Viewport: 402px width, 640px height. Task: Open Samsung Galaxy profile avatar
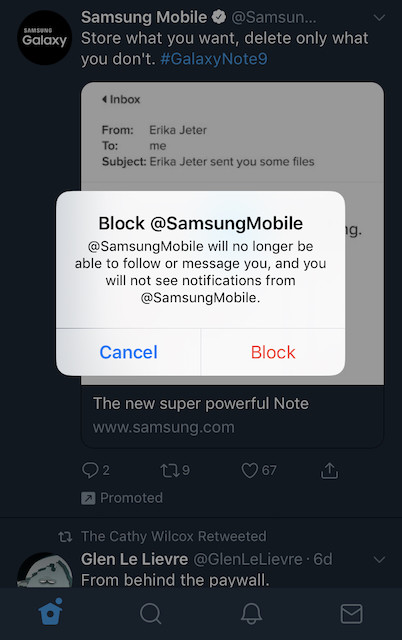(x=44, y=38)
